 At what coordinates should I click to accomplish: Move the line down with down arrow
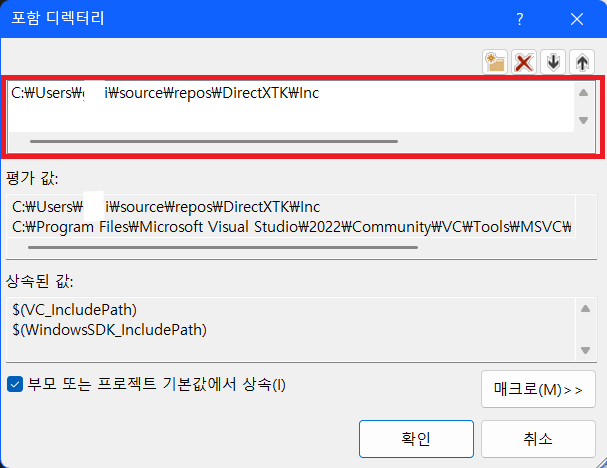click(553, 62)
